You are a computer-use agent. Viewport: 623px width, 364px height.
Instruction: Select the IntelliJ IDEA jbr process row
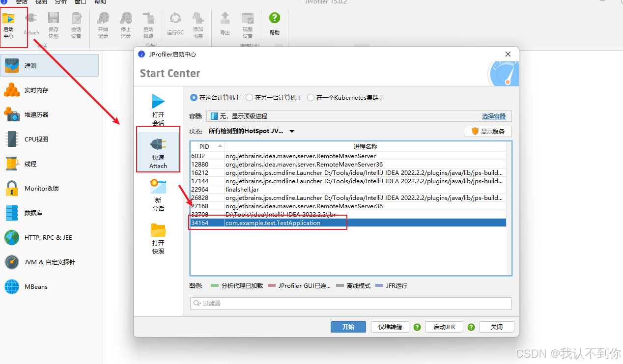pyautogui.click(x=348, y=214)
